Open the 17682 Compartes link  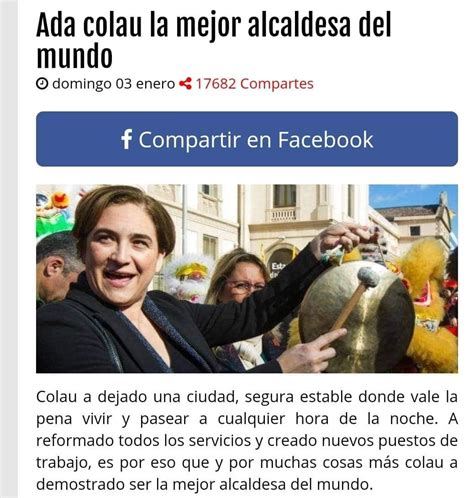(x=254, y=84)
